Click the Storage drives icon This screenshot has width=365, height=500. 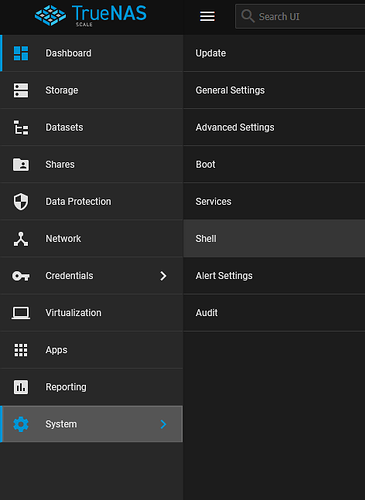(21, 90)
